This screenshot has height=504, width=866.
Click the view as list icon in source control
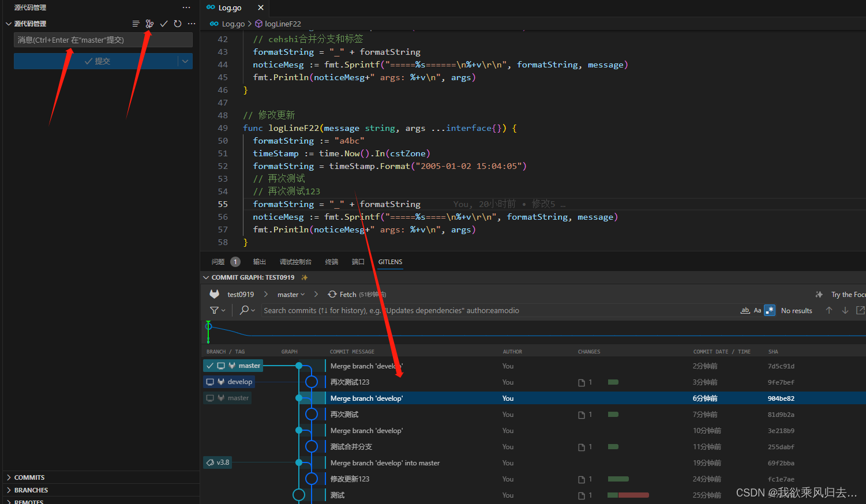pyautogui.click(x=136, y=24)
